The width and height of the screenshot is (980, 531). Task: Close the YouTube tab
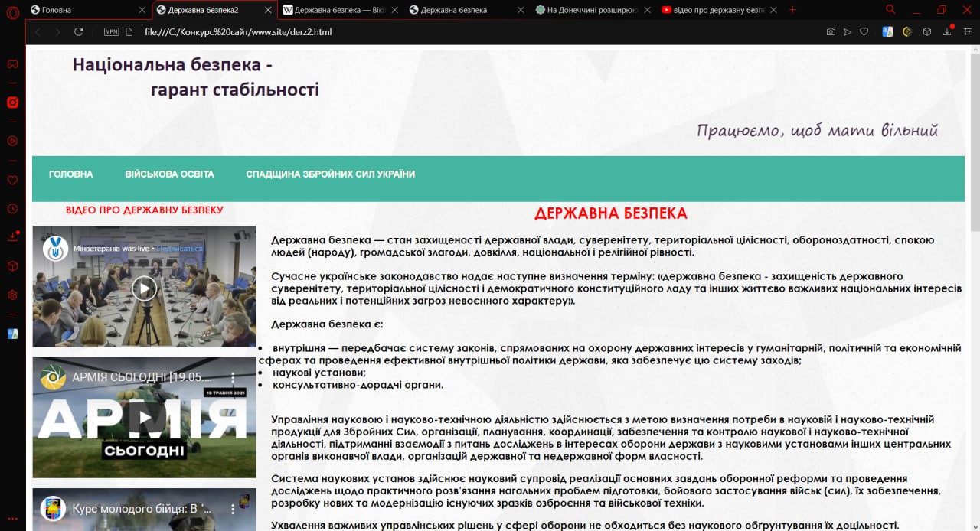tap(773, 10)
